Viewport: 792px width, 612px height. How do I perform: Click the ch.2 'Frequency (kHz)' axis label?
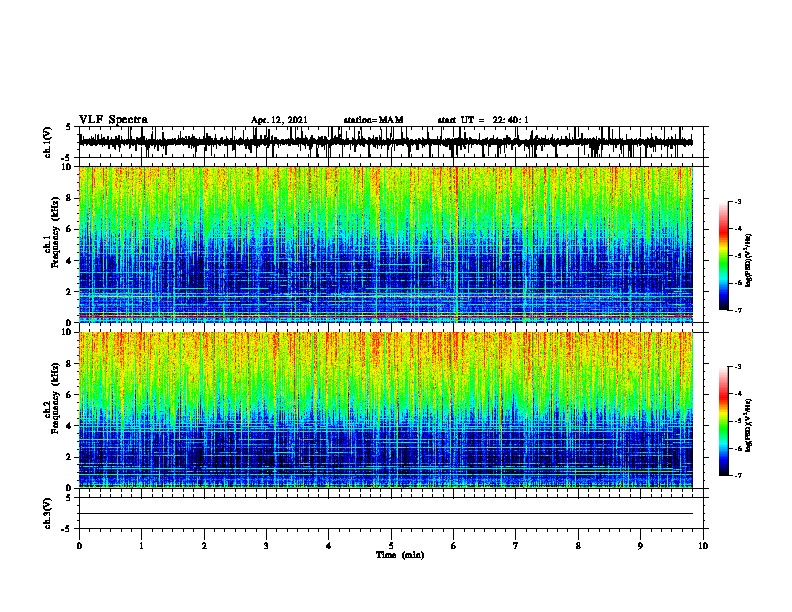pyautogui.click(x=55, y=398)
